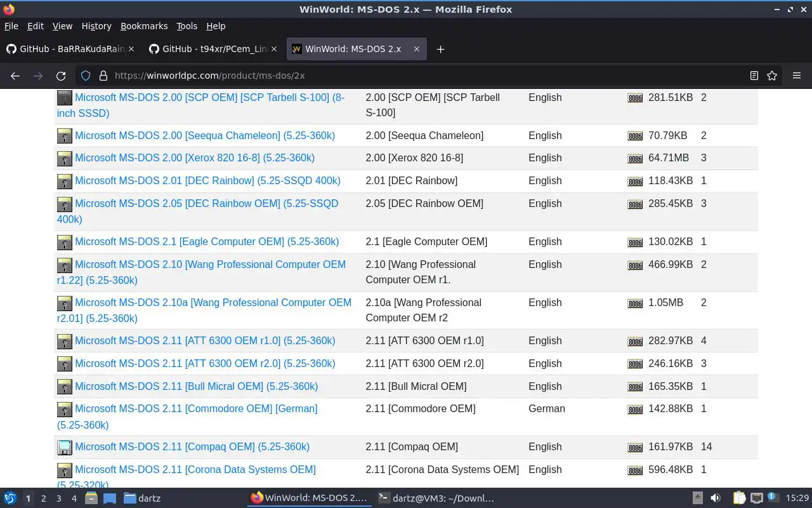Click floppy icon beside MS-DOS 2.00 Xerox 820
The width and height of the screenshot is (812, 508).
tap(65, 159)
